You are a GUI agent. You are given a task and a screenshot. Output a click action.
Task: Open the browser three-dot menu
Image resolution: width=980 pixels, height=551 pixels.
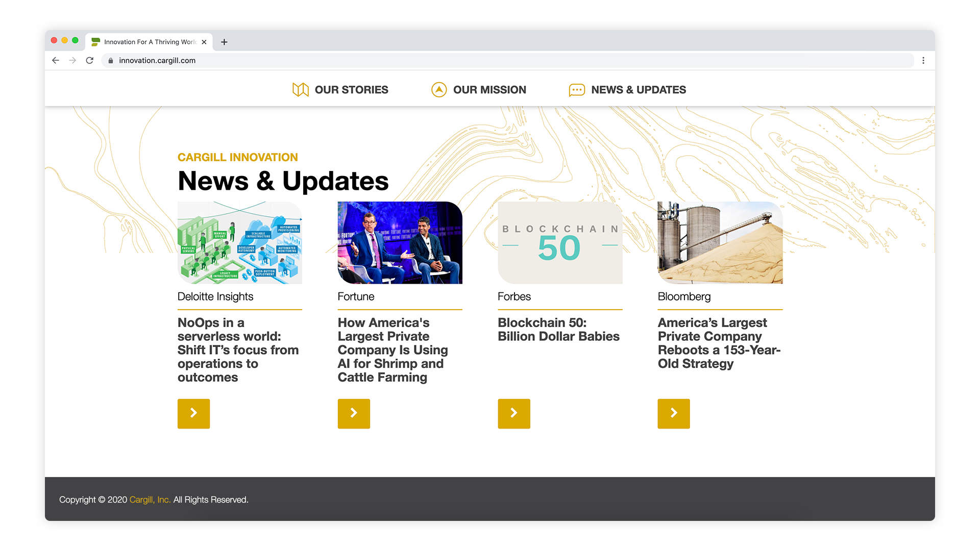(923, 60)
